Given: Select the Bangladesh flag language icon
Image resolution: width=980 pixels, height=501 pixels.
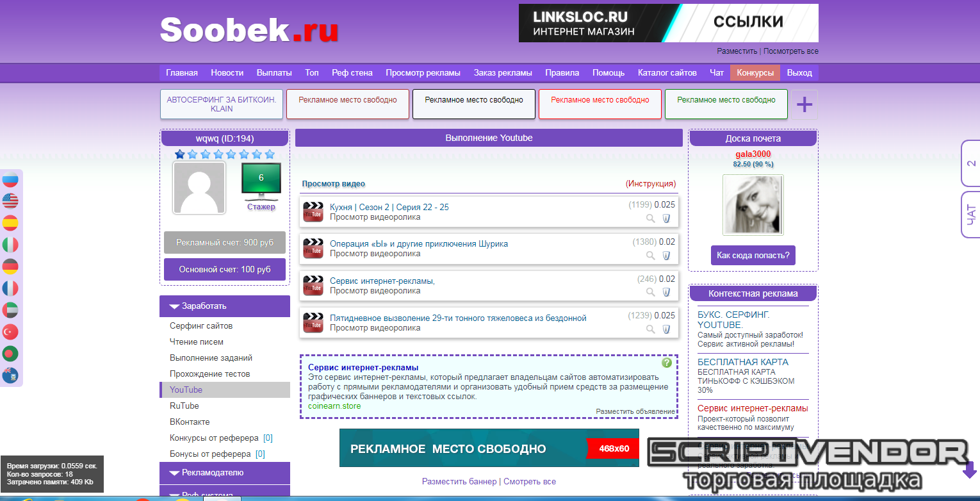Looking at the screenshot, I should [x=10, y=354].
